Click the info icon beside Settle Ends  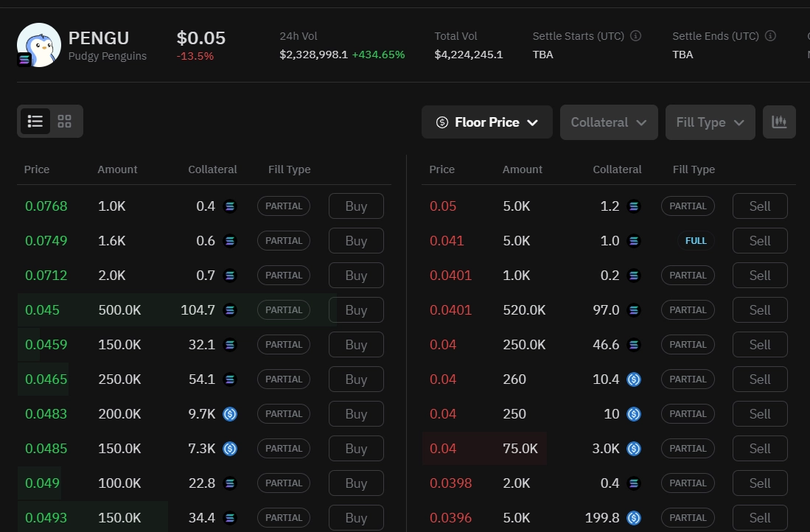pyautogui.click(x=770, y=35)
